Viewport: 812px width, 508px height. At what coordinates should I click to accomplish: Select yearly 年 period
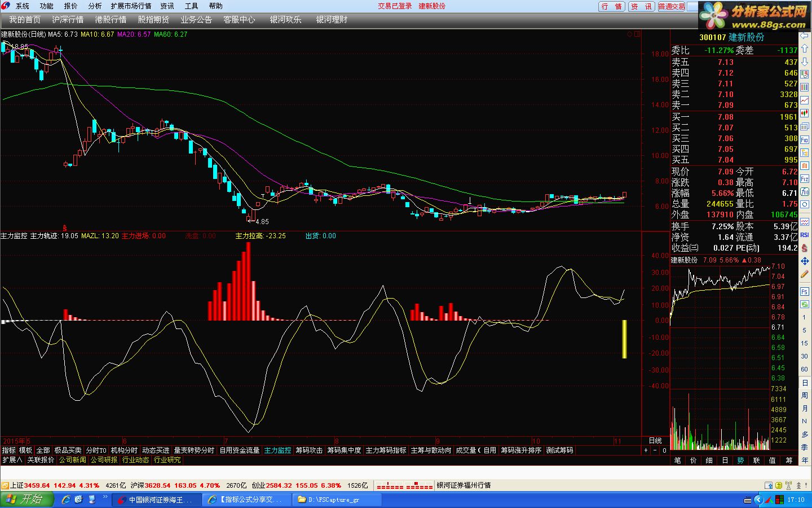click(x=805, y=459)
